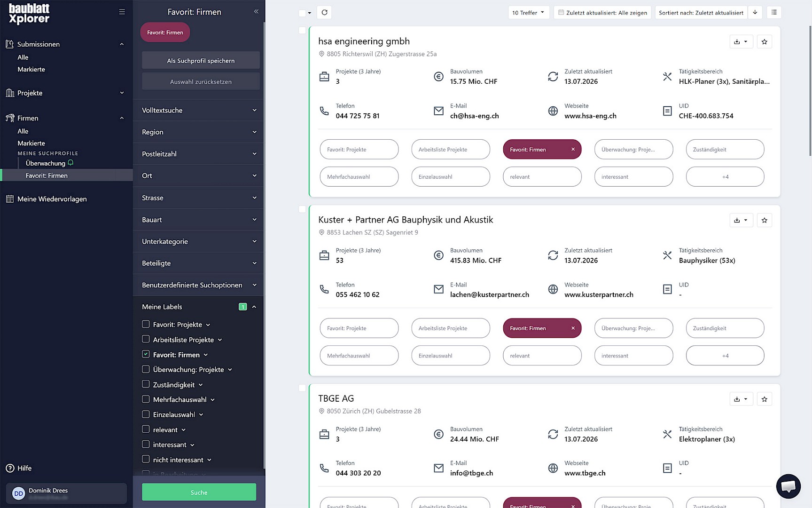The image size is (812, 508).
Task: Open export menu for Kuster + Partner AG
Action: [741, 220]
